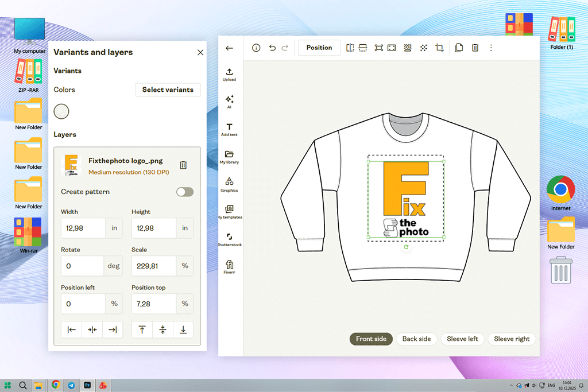Open Photoshop from the taskbar
The image size is (588, 392).
point(87,385)
